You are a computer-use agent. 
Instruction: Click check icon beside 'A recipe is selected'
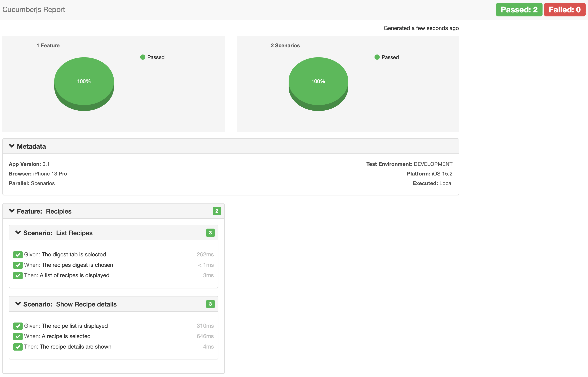click(18, 336)
